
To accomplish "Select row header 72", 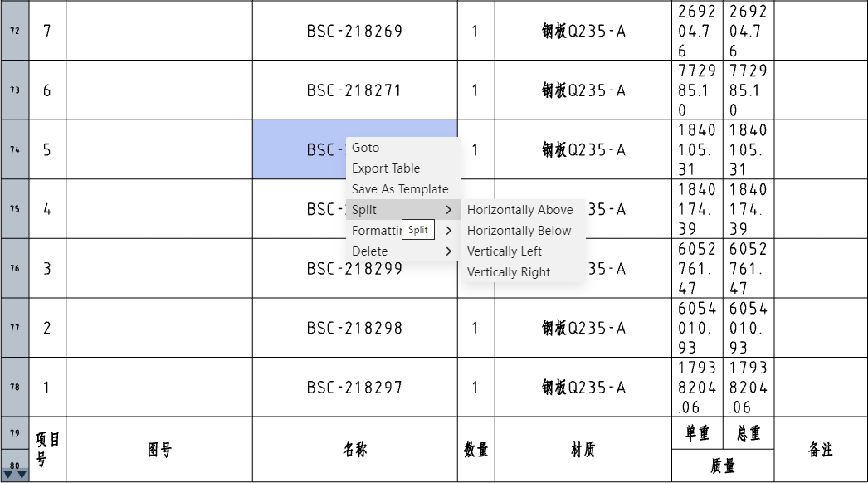I will pyautogui.click(x=15, y=31).
